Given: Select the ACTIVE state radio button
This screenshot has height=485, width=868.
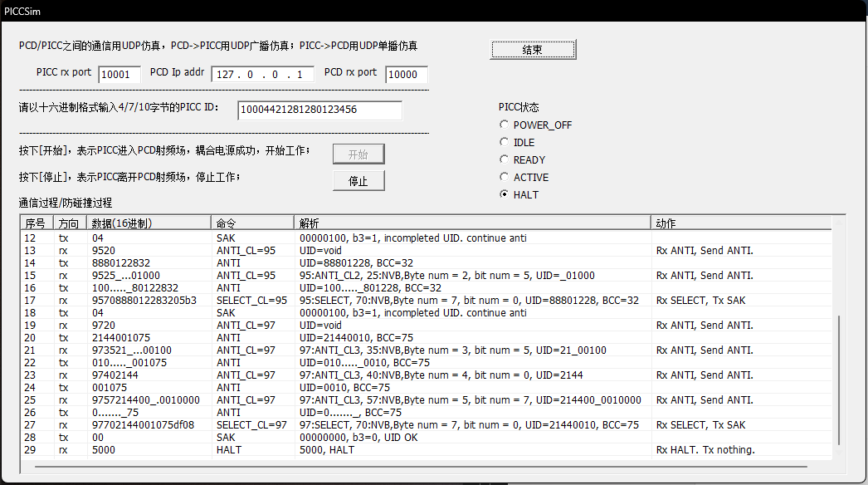Looking at the screenshot, I should tap(504, 177).
